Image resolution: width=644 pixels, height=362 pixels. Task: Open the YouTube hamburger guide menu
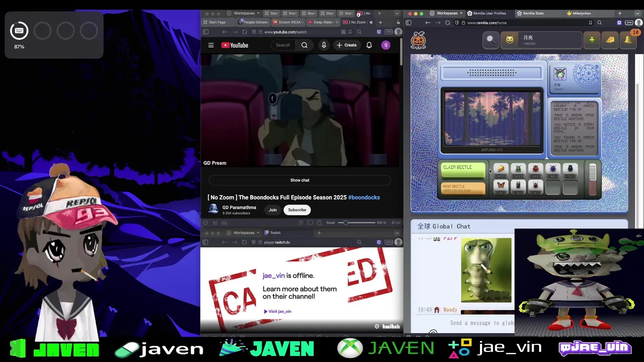(211, 45)
